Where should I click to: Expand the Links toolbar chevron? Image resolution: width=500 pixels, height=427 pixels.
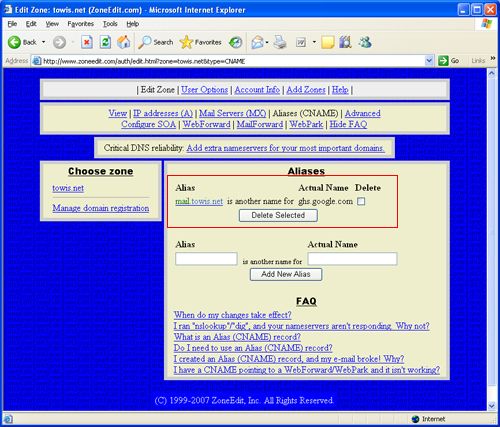point(493,59)
